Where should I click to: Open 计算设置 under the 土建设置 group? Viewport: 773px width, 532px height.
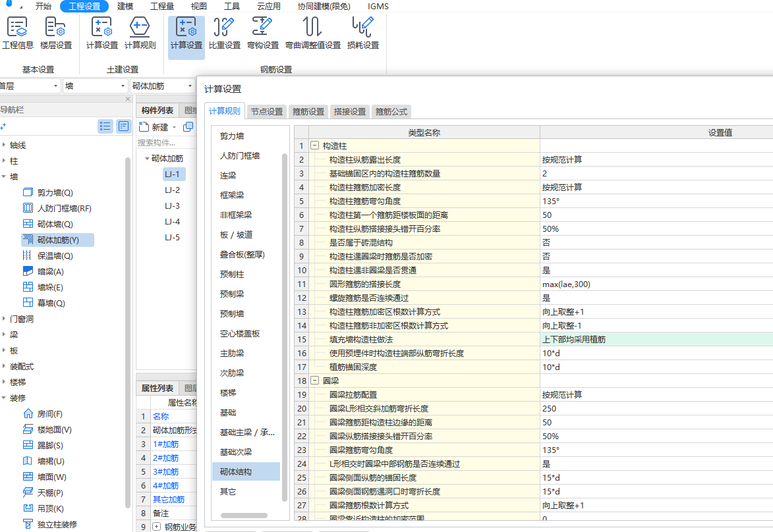coord(102,33)
